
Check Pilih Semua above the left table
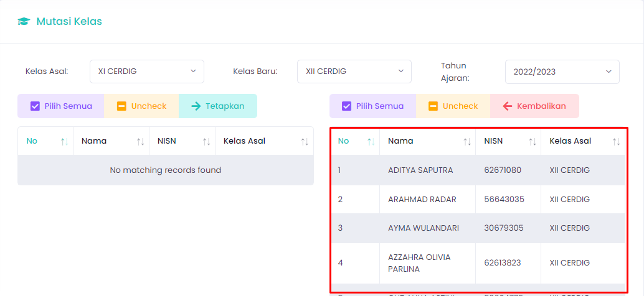[x=61, y=106]
